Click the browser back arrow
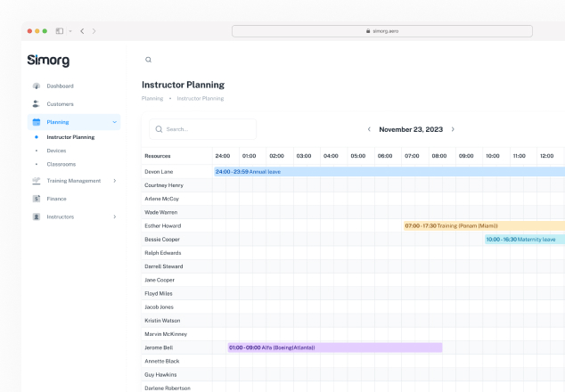565x392 pixels. click(82, 31)
